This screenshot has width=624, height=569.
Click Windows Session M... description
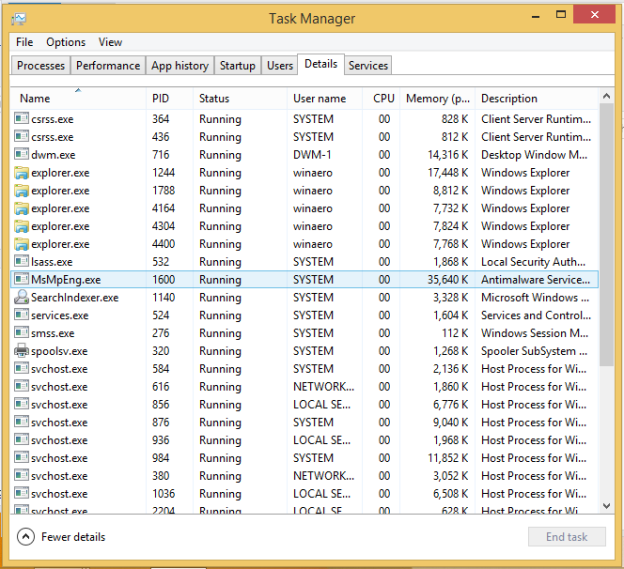[x=534, y=333]
